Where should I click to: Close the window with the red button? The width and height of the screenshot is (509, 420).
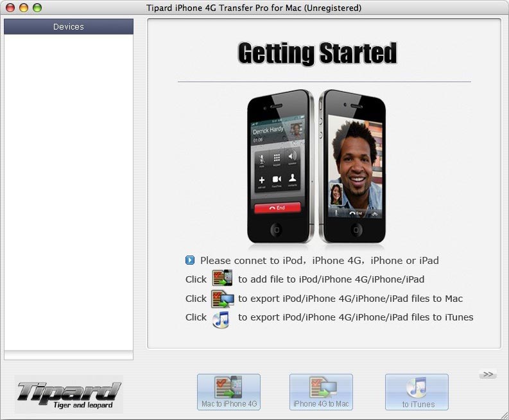click(x=11, y=8)
